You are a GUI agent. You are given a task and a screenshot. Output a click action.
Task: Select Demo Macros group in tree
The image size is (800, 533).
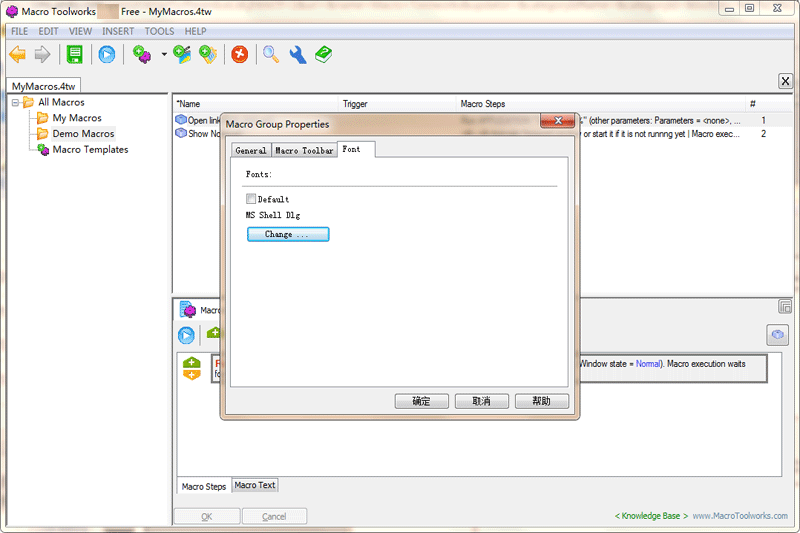point(83,134)
